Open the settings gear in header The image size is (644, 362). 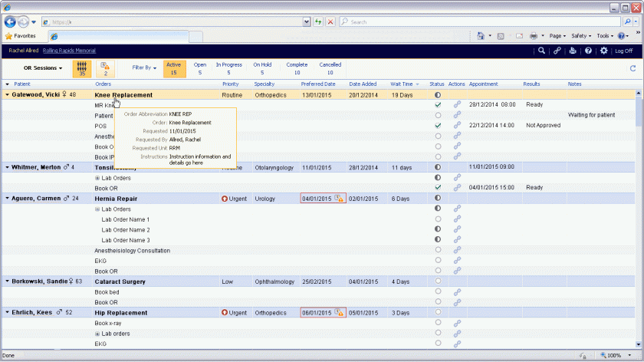[x=604, y=51]
